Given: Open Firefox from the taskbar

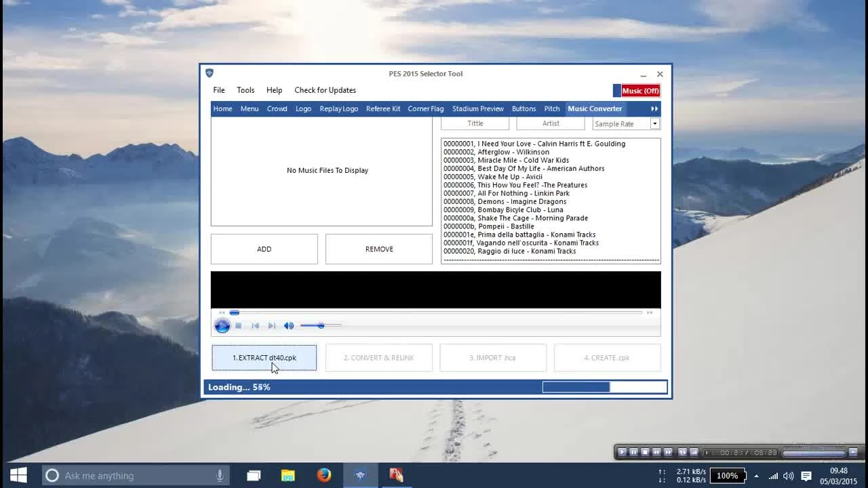Looking at the screenshot, I should coord(324,475).
